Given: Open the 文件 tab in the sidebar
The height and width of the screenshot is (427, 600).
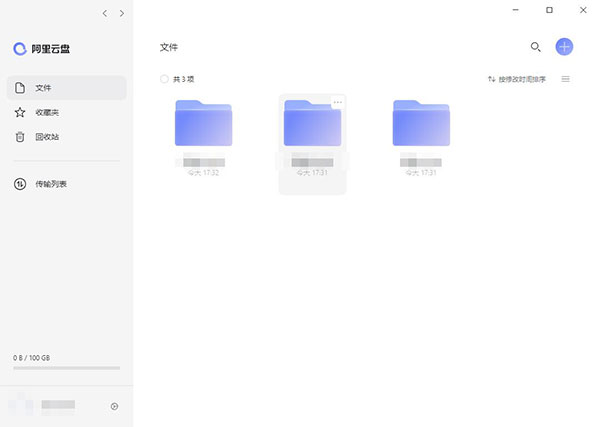Looking at the screenshot, I should click(x=66, y=88).
